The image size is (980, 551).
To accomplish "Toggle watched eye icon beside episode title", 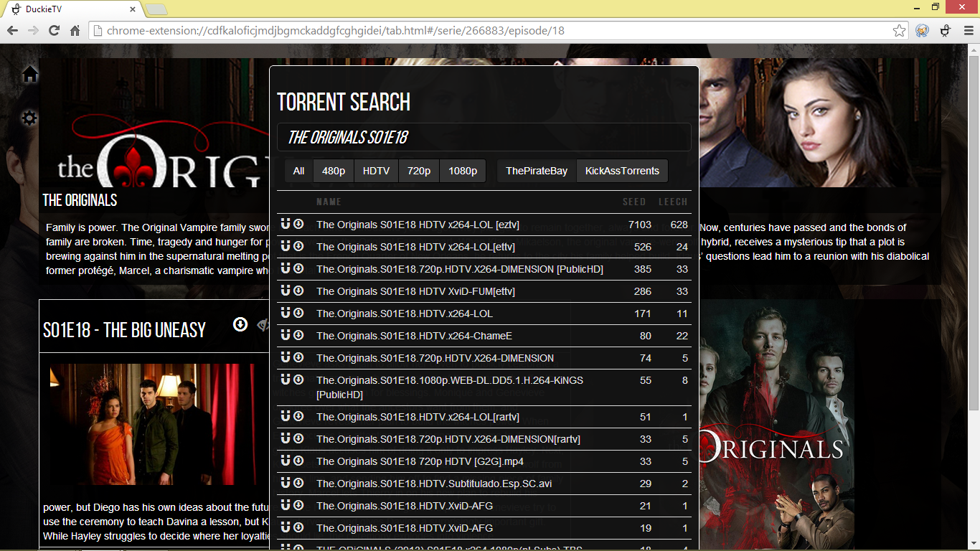I will [263, 325].
